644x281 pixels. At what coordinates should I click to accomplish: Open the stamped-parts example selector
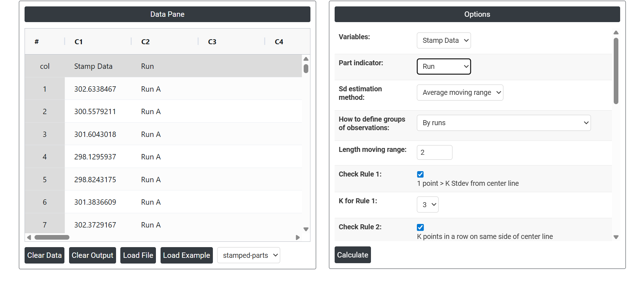[248, 255]
